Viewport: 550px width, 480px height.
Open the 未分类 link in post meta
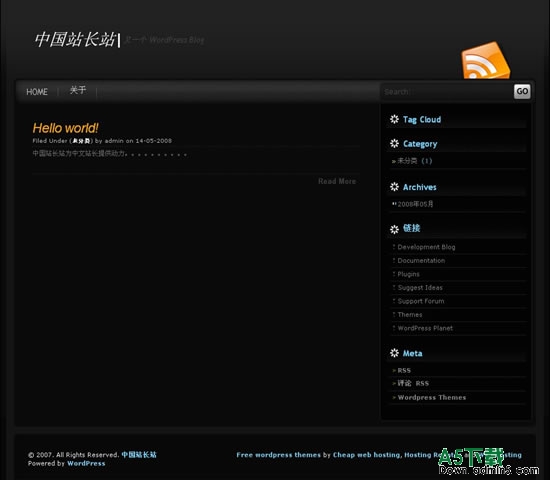coord(81,141)
